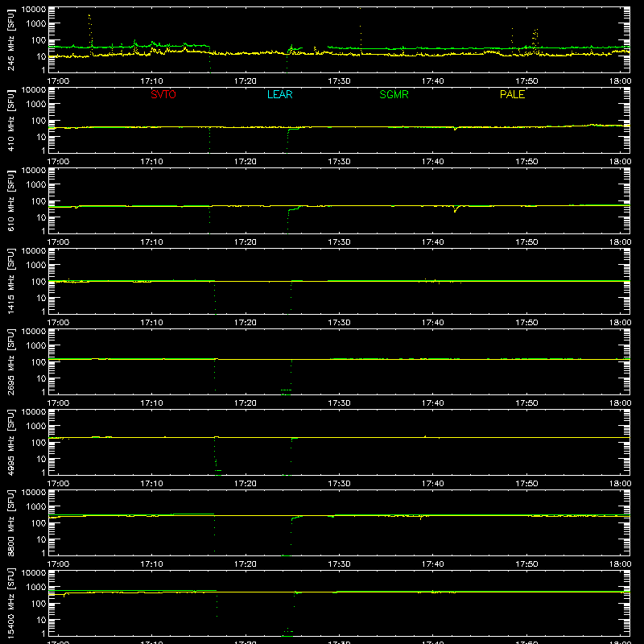Click the 17:50 label under the 410 MHz panel
Screen dimensions: 644x644
[x=526, y=162]
